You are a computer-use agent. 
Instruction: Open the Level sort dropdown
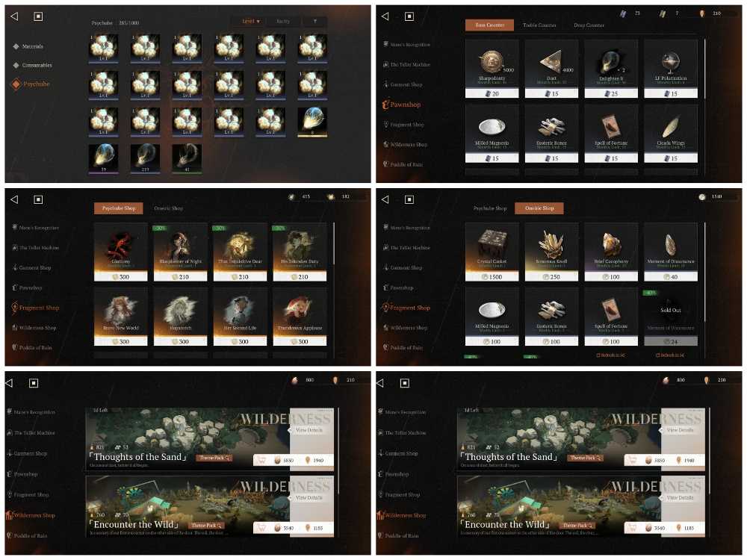(250, 22)
